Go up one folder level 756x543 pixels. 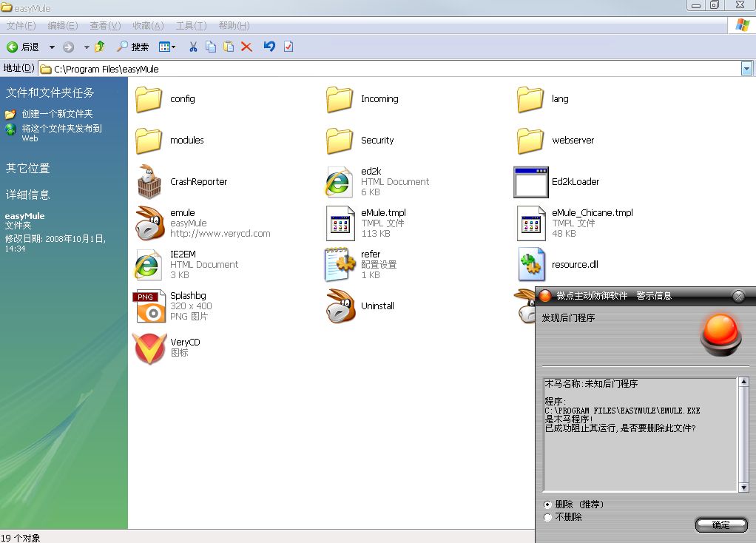point(100,47)
